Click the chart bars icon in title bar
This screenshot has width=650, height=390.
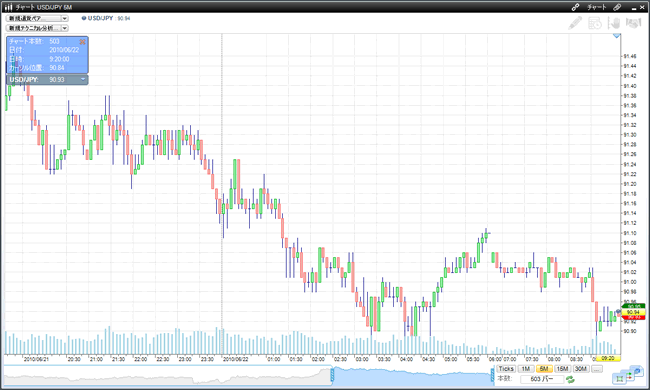click(9, 7)
